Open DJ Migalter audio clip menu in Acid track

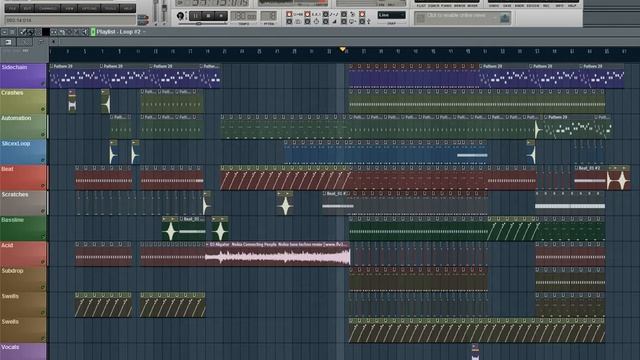point(207,244)
